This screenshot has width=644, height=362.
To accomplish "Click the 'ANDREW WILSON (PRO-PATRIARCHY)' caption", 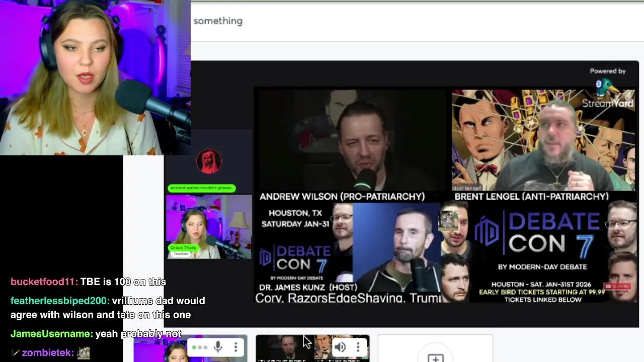I will tap(342, 197).
